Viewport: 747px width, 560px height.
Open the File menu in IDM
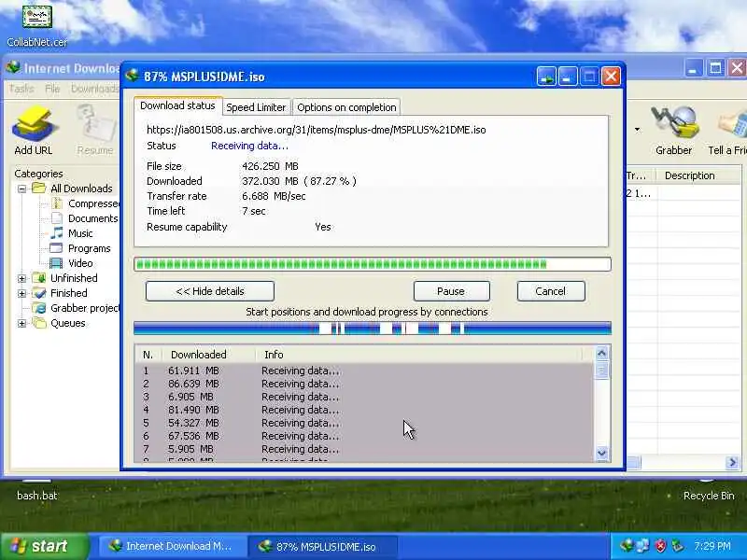pos(52,89)
